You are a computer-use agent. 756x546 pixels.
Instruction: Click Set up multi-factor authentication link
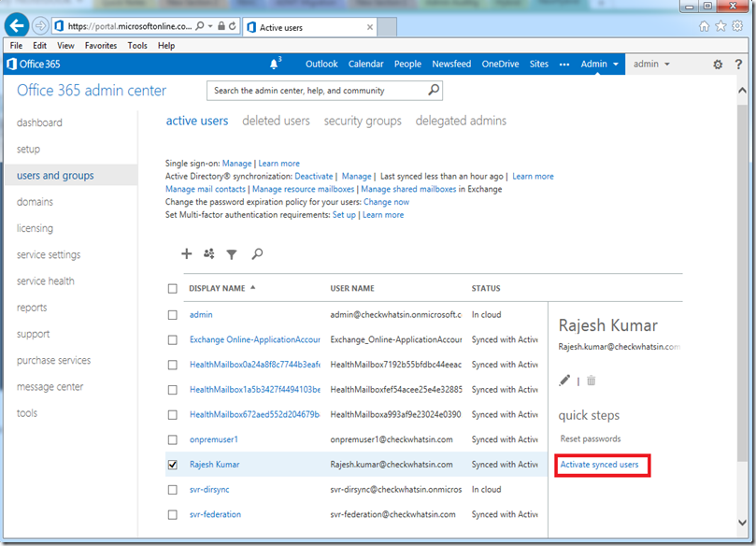[344, 215]
